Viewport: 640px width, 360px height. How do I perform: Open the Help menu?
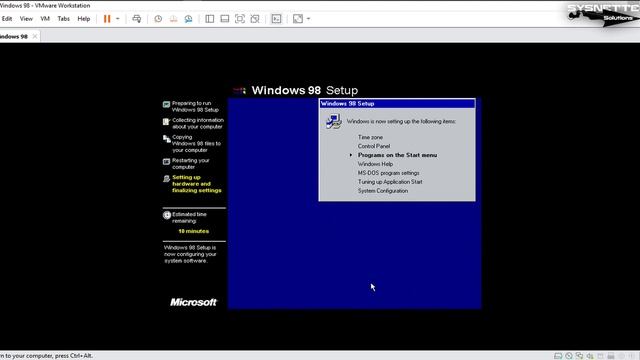84,19
